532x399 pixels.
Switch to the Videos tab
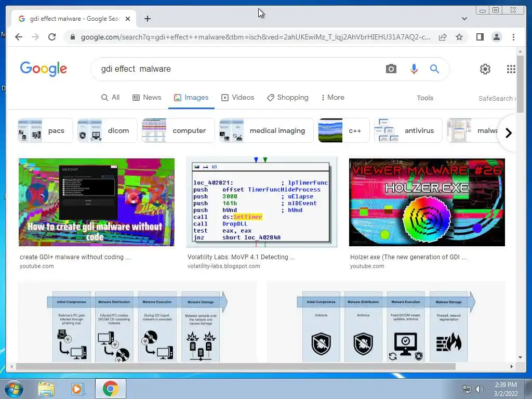point(237,98)
